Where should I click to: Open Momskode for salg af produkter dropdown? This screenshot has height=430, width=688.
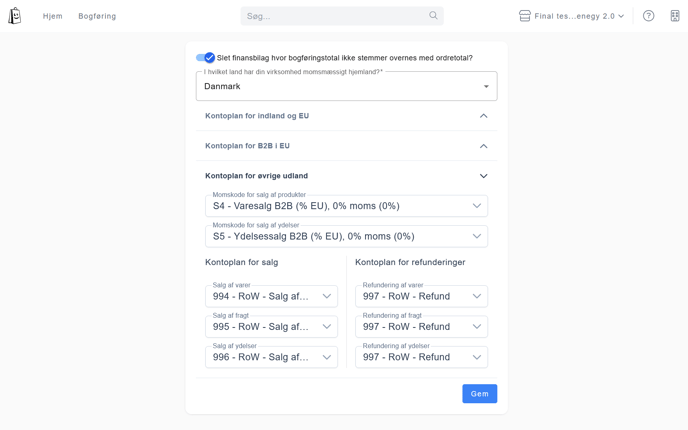(x=346, y=206)
